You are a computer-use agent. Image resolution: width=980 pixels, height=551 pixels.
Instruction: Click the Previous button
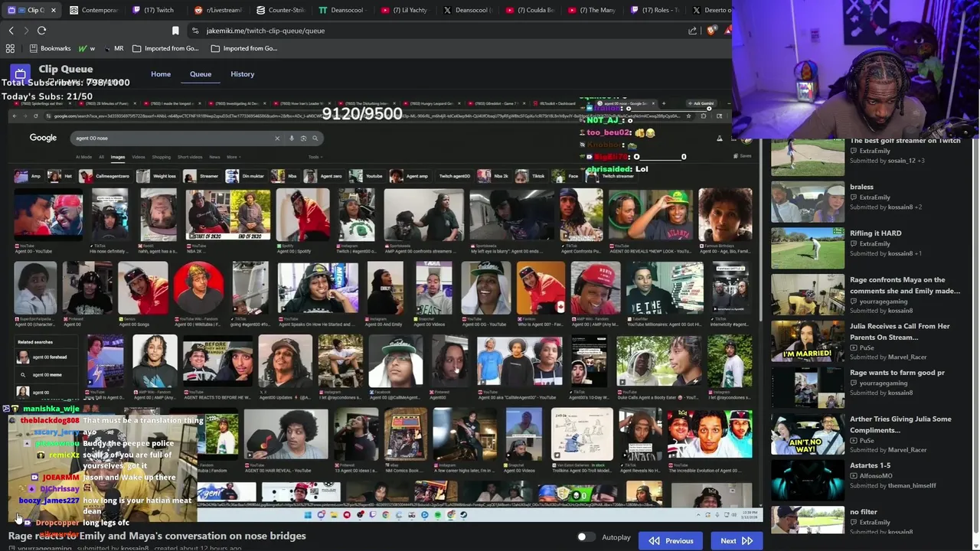[671, 541]
